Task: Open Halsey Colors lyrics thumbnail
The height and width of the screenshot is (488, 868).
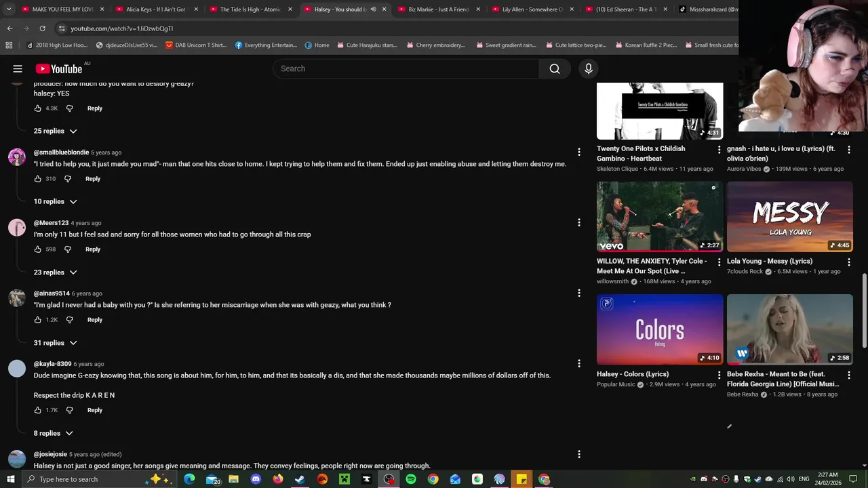Action: [660, 329]
